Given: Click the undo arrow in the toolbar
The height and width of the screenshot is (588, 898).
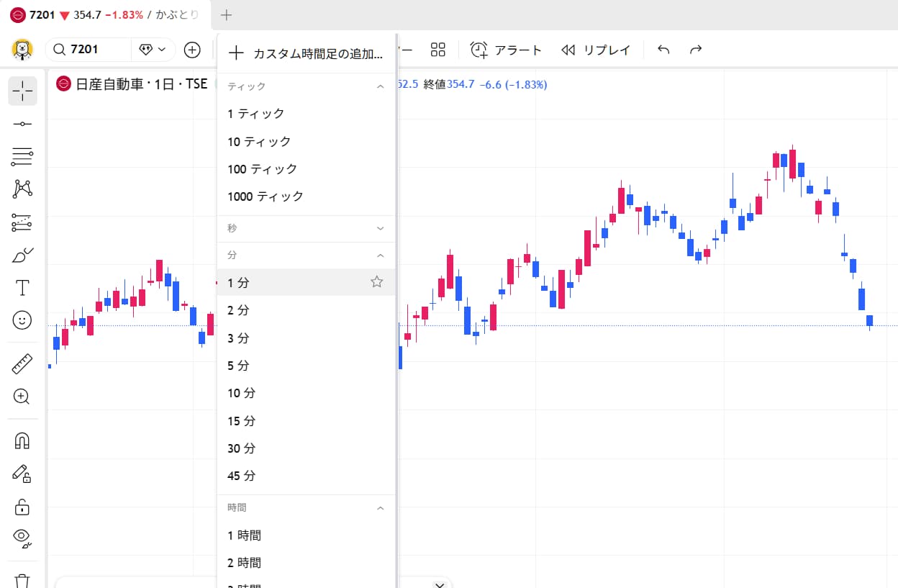Looking at the screenshot, I should [663, 49].
